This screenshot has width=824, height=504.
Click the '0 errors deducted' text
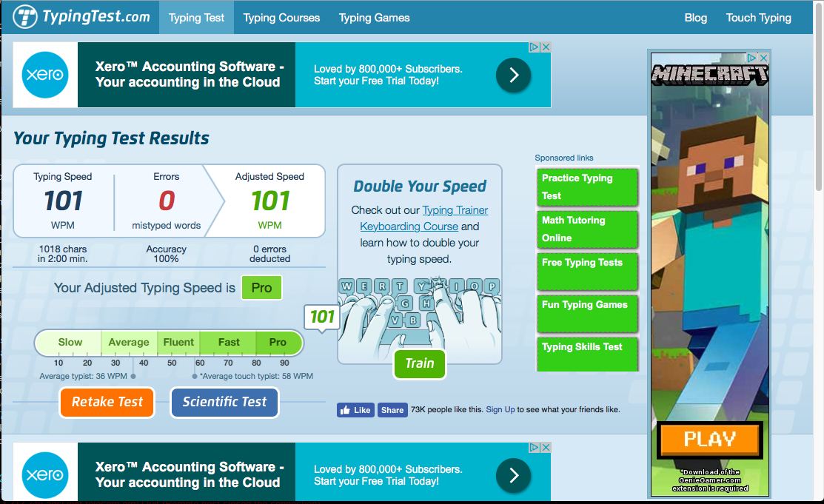[x=269, y=254]
